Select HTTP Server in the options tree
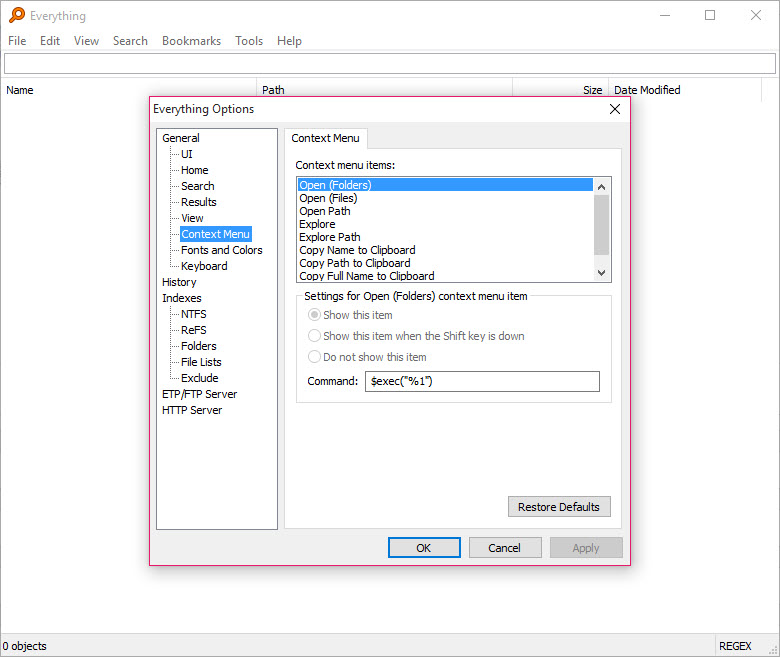The image size is (780, 657). [192, 410]
